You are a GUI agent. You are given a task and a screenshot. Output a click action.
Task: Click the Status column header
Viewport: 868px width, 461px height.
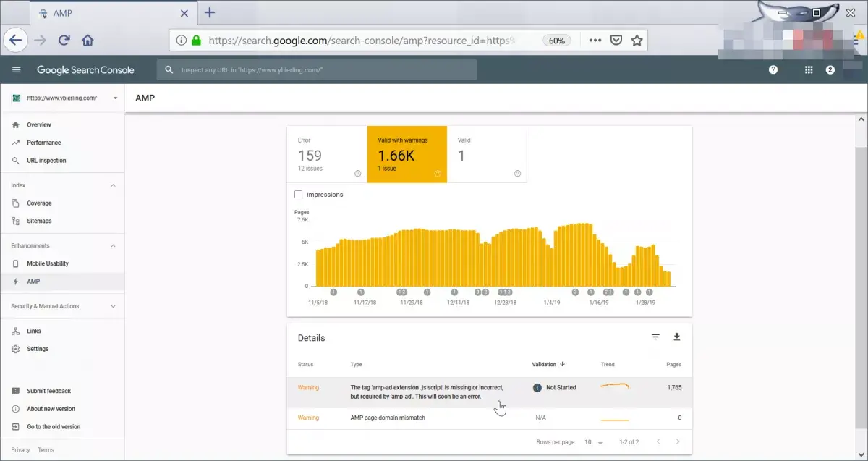[x=305, y=364]
